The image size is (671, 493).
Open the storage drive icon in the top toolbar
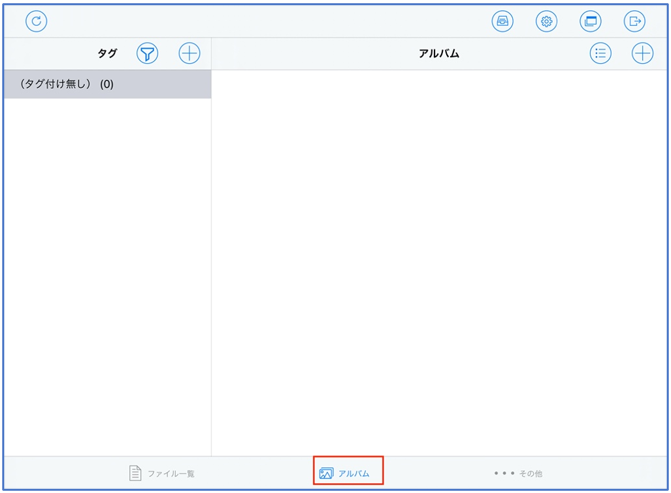tap(502, 21)
